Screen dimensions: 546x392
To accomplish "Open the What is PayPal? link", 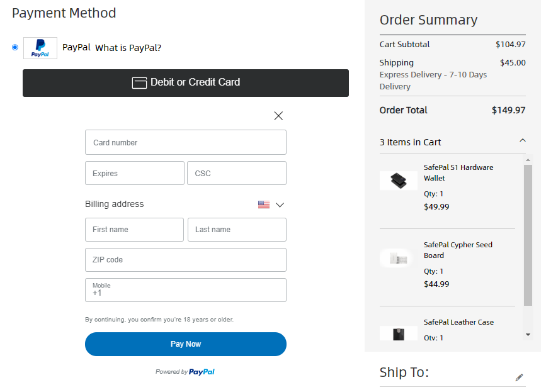I will [128, 48].
